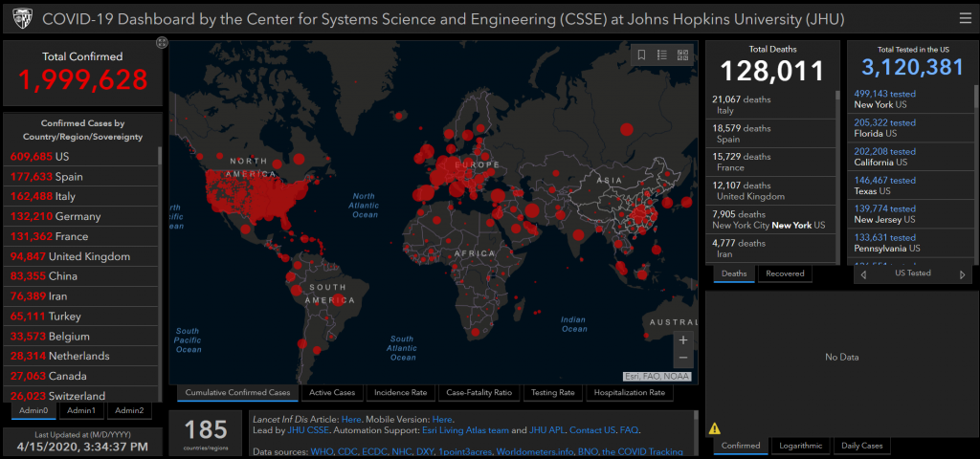Switch to the Recovered tab
Viewport: 980px width, 459px height.
click(x=785, y=273)
